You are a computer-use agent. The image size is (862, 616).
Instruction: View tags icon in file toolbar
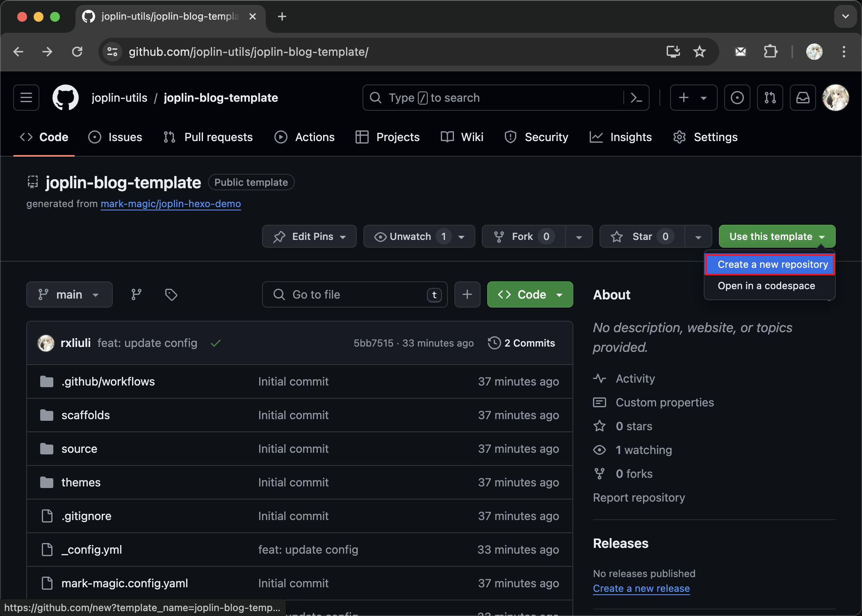(171, 294)
